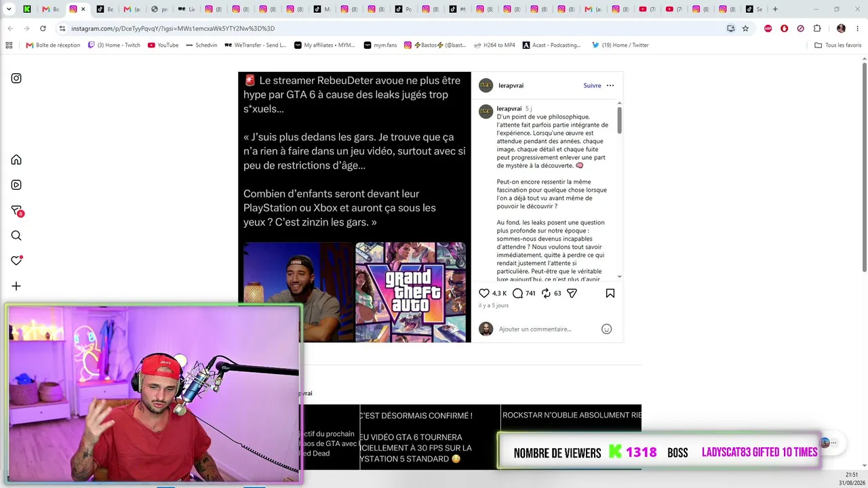The width and height of the screenshot is (868, 488).
Task: Save the post with the bookmark icon
Action: pos(610,293)
